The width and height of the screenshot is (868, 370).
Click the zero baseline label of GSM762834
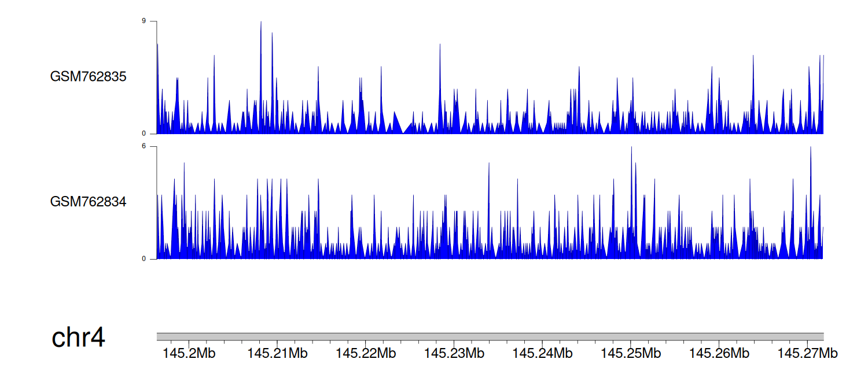pyautogui.click(x=144, y=259)
